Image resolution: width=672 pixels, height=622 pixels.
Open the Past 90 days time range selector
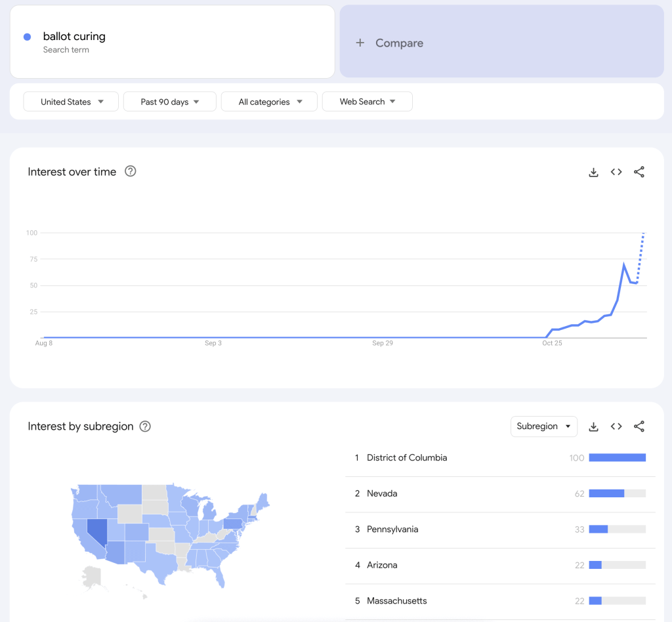point(169,101)
